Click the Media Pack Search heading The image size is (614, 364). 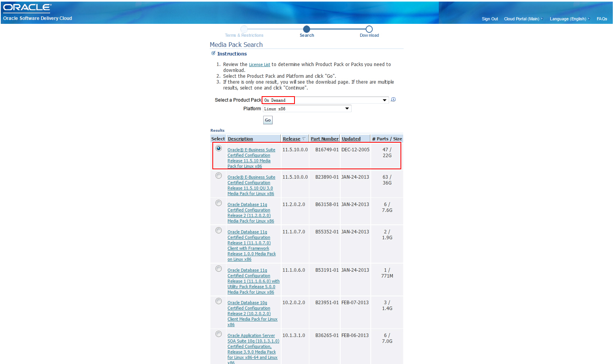point(236,45)
